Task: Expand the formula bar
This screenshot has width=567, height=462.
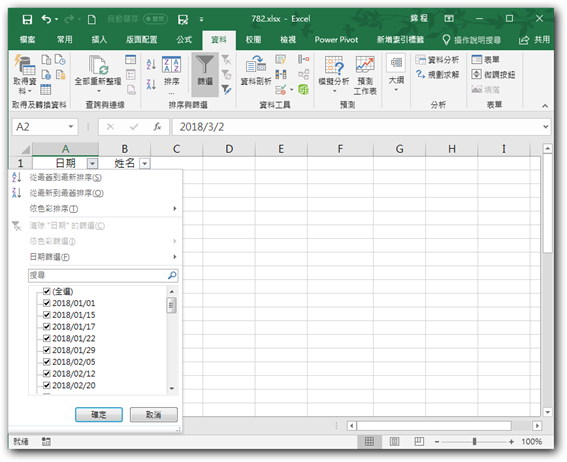Action: (545, 127)
